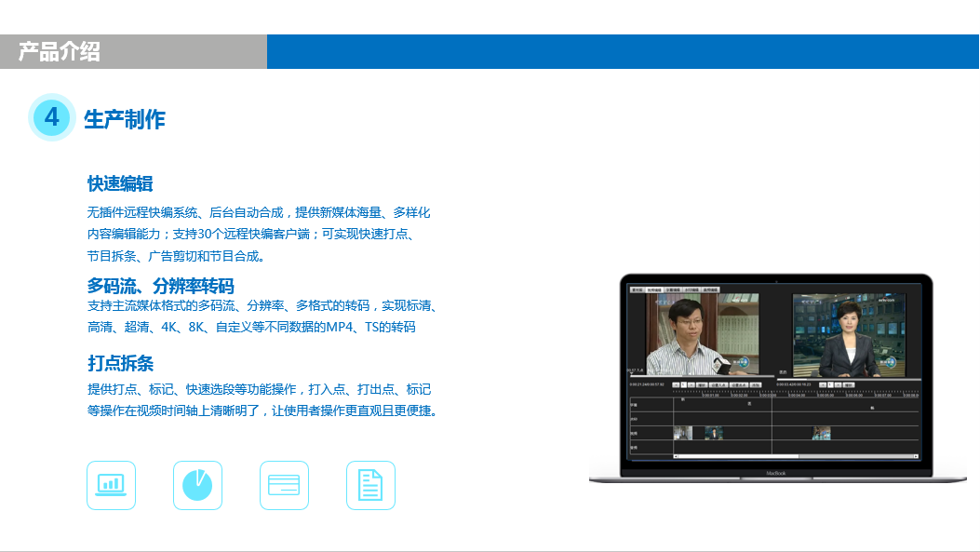Click the document page icon
This screenshot has height=552, width=980.
tap(370, 485)
